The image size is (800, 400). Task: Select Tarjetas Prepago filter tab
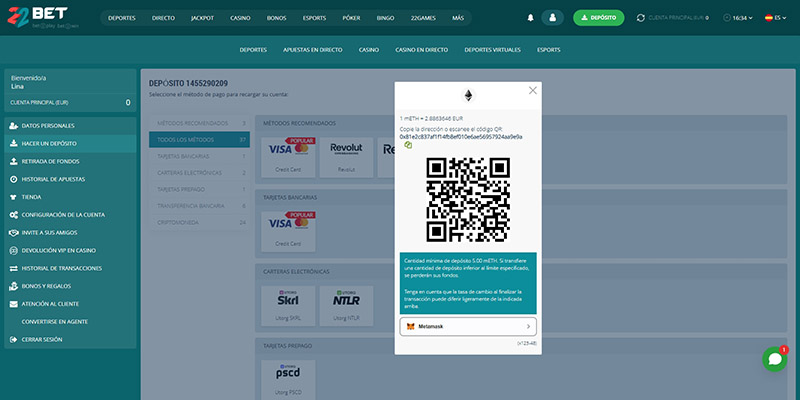(x=199, y=189)
